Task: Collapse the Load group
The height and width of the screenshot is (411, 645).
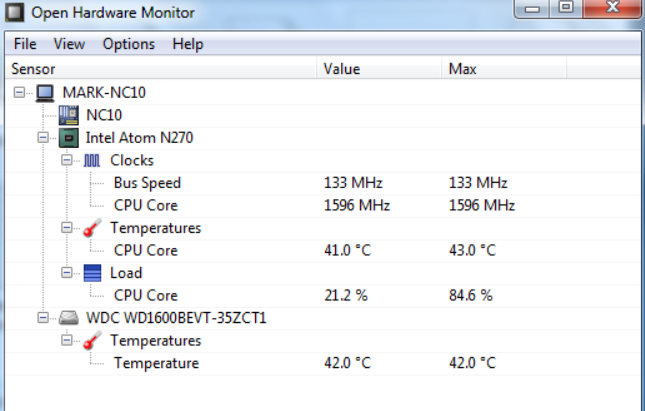Action: click(67, 273)
